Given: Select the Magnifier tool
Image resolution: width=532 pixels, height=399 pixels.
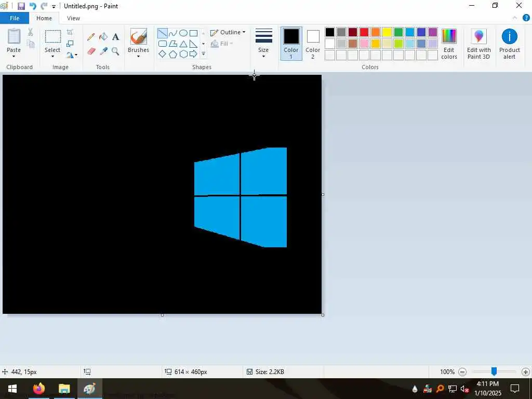Looking at the screenshot, I should 116,51.
